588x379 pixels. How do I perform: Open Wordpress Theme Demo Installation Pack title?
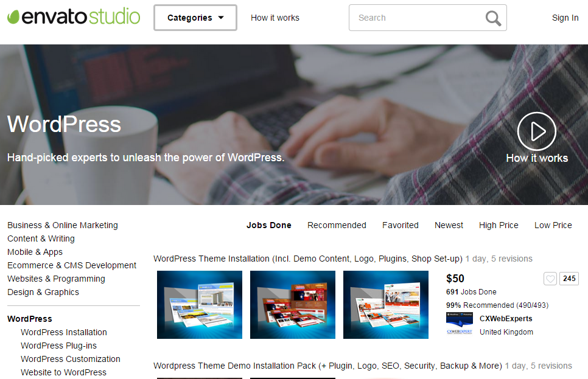tap(327, 366)
